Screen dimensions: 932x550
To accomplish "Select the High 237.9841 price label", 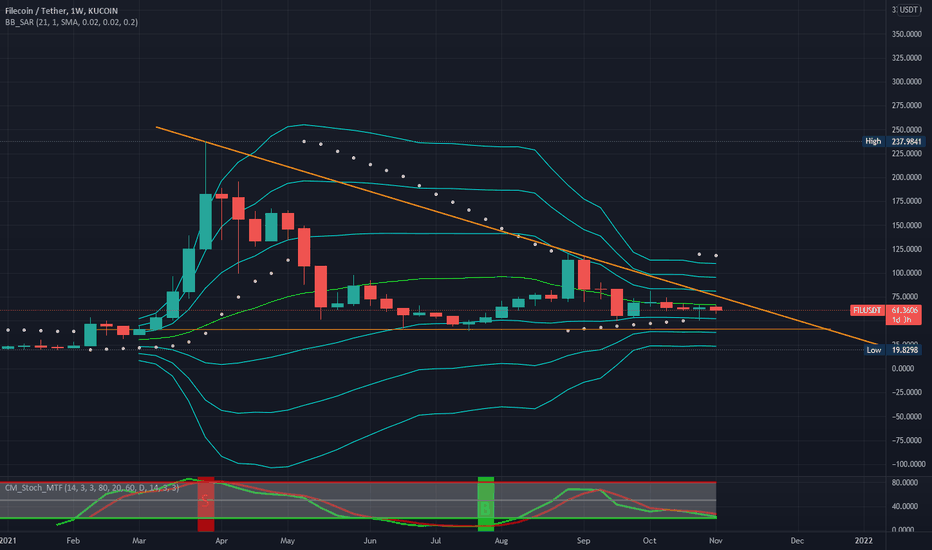I will point(893,142).
